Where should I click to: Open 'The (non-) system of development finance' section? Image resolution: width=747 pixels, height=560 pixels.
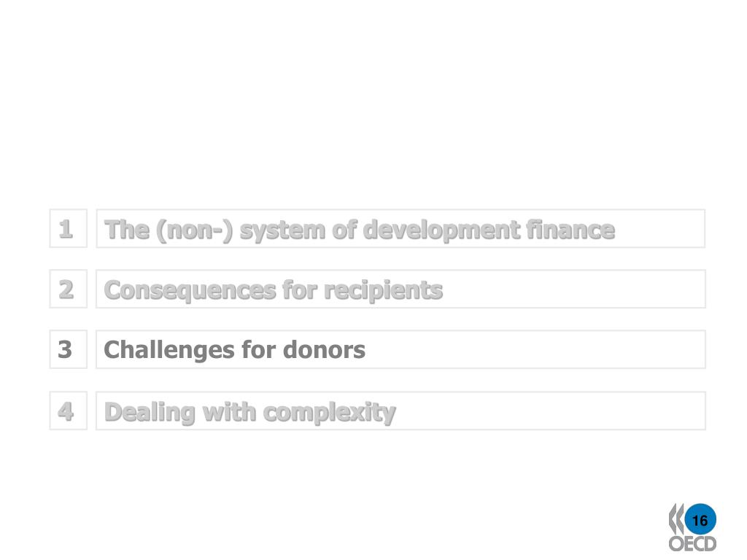click(x=400, y=228)
